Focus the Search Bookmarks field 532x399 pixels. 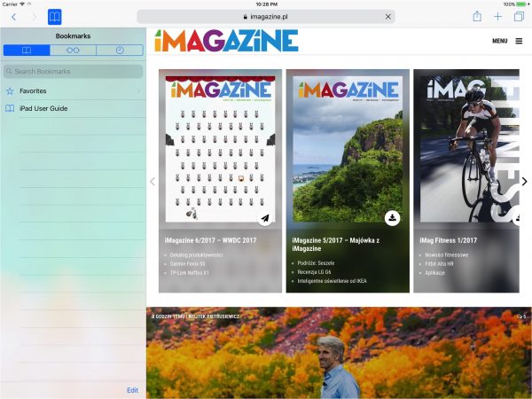74,71
